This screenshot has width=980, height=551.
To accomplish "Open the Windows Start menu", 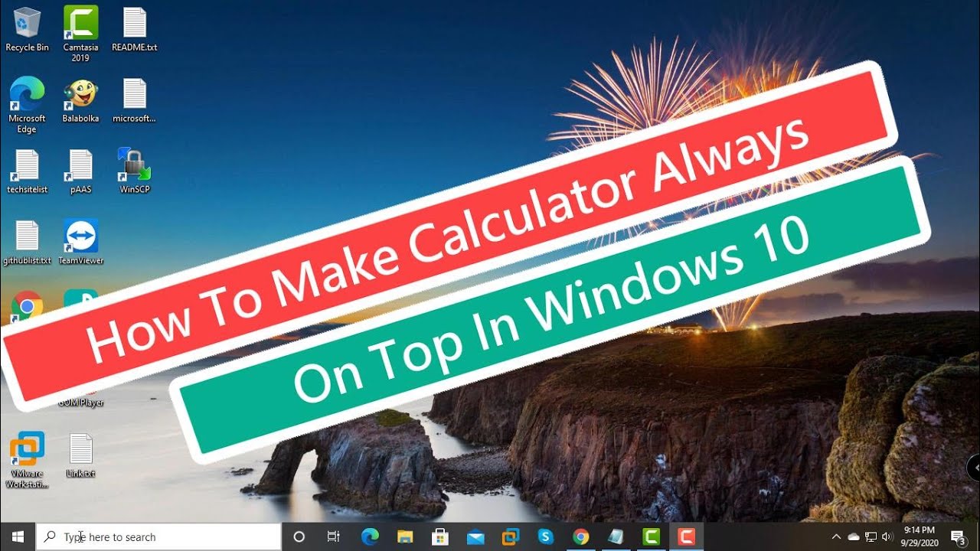I will (x=18, y=536).
